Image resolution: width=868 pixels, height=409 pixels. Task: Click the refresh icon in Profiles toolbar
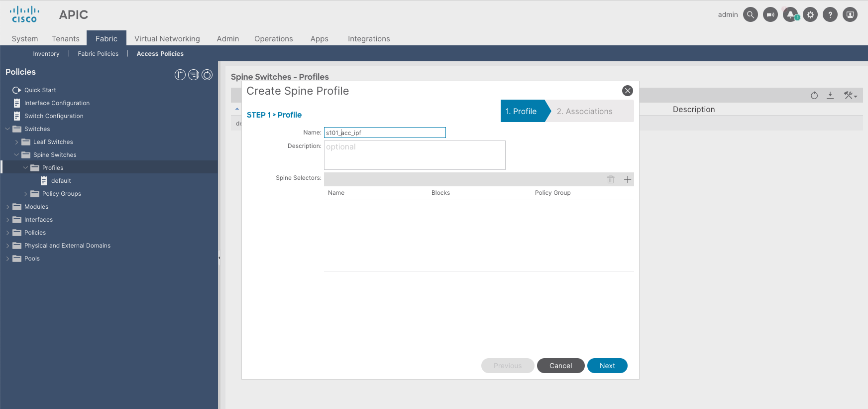pyautogui.click(x=814, y=95)
